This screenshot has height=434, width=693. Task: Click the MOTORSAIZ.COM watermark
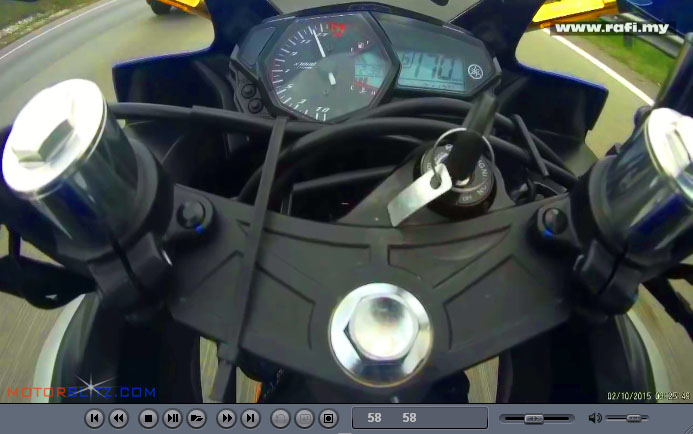(x=82, y=392)
